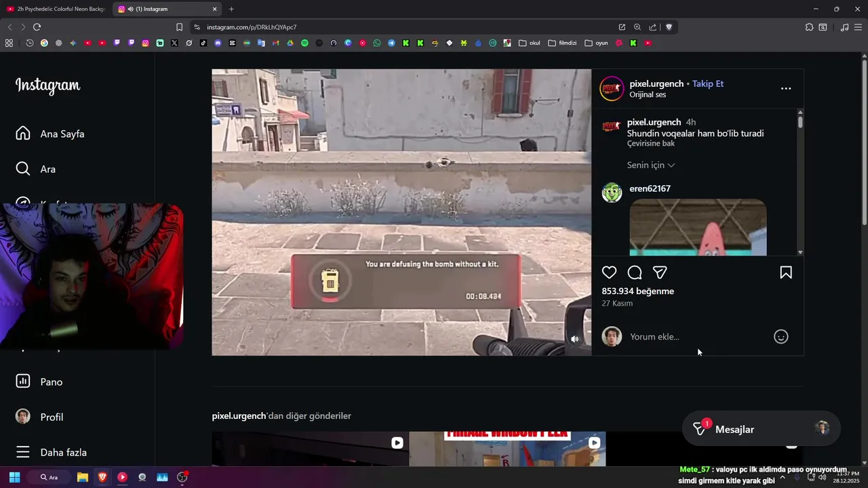Viewport: 868px width, 488px height.
Task: Like the post with the heart icon
Action: (609, 272)
